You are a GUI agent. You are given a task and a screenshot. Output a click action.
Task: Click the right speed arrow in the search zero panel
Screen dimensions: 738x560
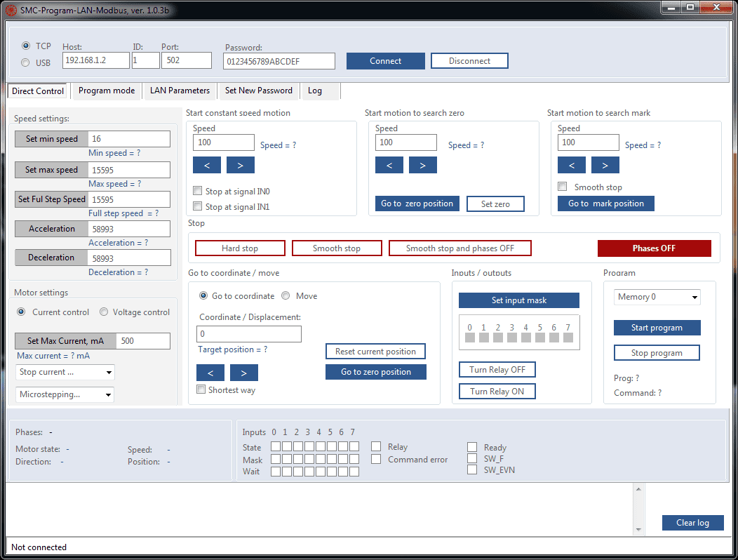tap(422, 164)
